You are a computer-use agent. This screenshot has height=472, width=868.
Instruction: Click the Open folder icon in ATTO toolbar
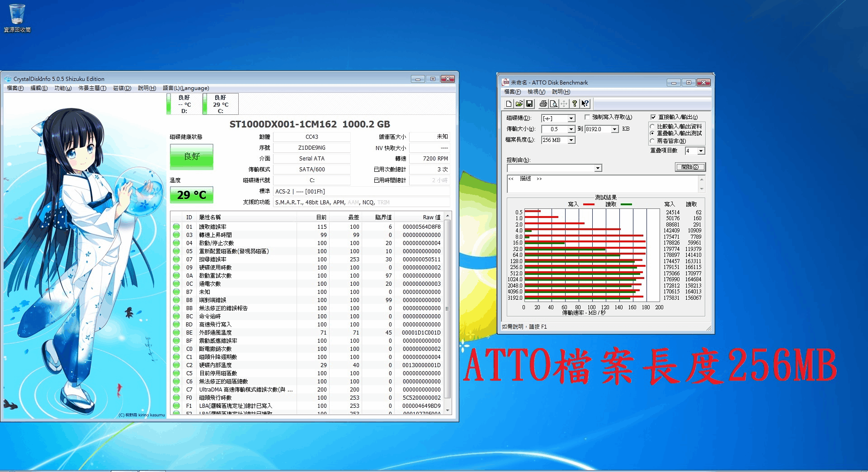click(x=519, y=104)
